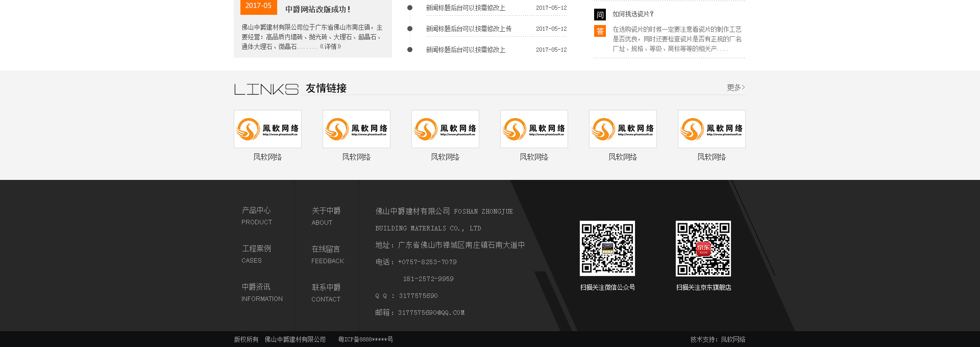Image resolution: width=980 pixels, height=347 pixels.
Task: Open 中爵资讯 INFORMATION footer item
Action: pos(262,292)
